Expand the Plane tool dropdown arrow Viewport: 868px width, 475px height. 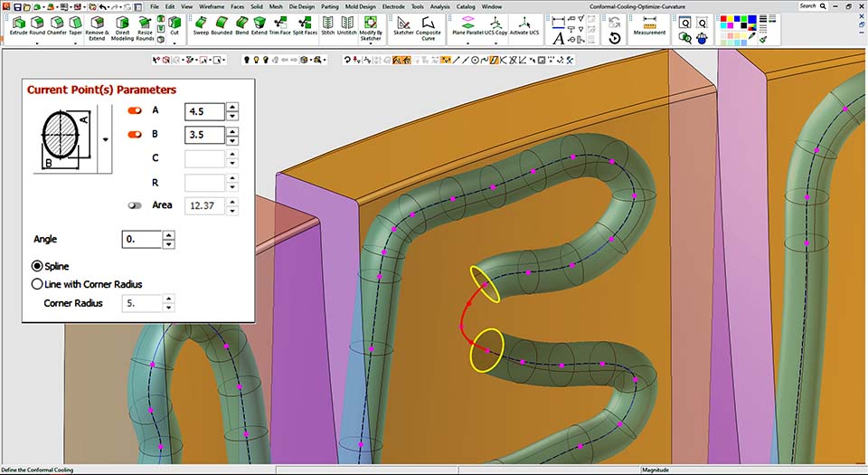pyautogui.click(x=467, y=43)
